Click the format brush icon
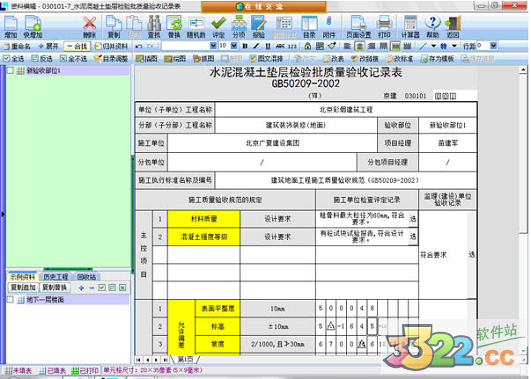The width and height of the screenshot is (531, 379). tap(332, 46)
